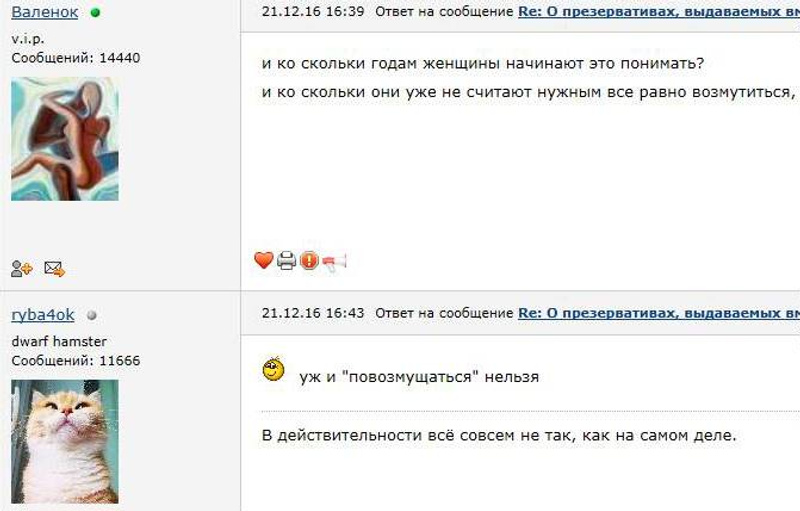Add Валенок as friend icon
Viewport: 800px width, 511px height.
click(21, 268)
